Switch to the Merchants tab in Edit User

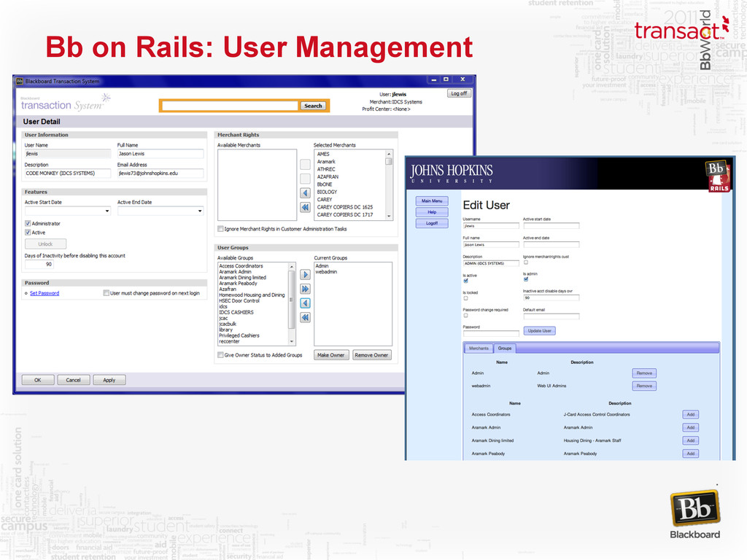[479, 349]
